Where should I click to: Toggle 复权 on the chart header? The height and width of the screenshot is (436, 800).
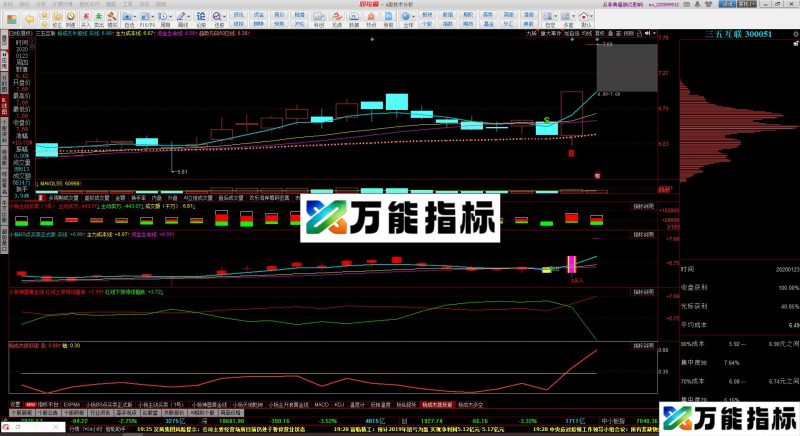click(x=600, y=33)
